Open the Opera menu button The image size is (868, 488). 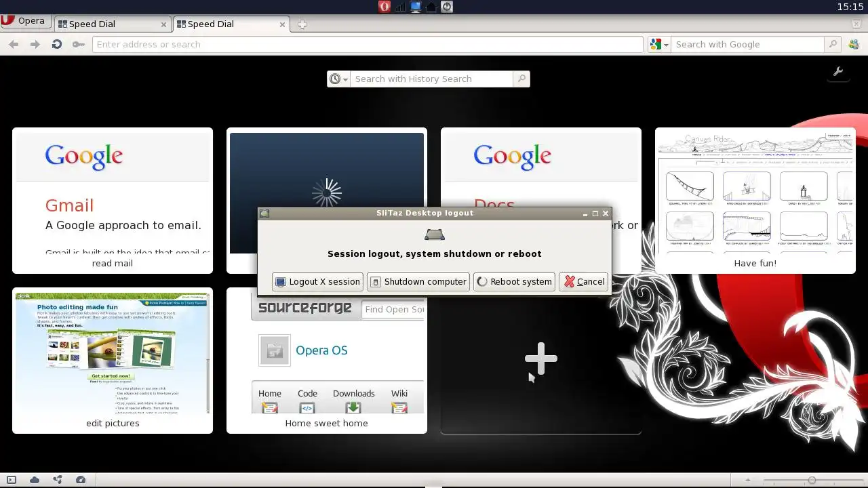[x=24, y=21]
